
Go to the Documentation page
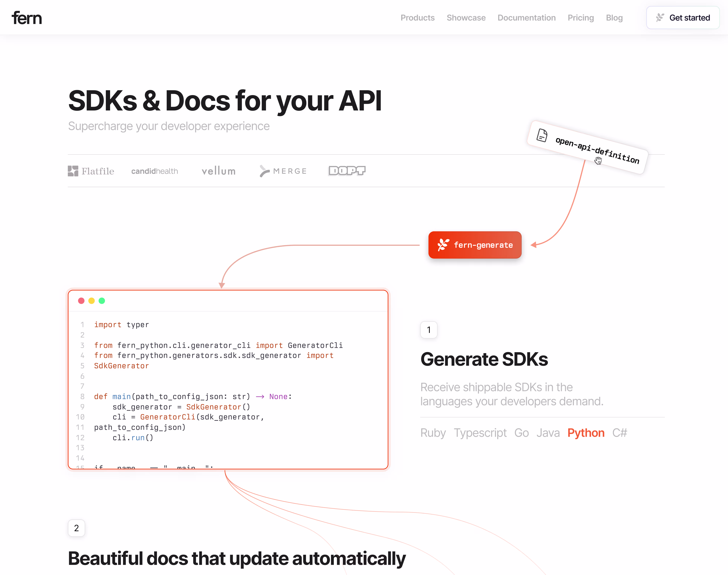[526, 17]
